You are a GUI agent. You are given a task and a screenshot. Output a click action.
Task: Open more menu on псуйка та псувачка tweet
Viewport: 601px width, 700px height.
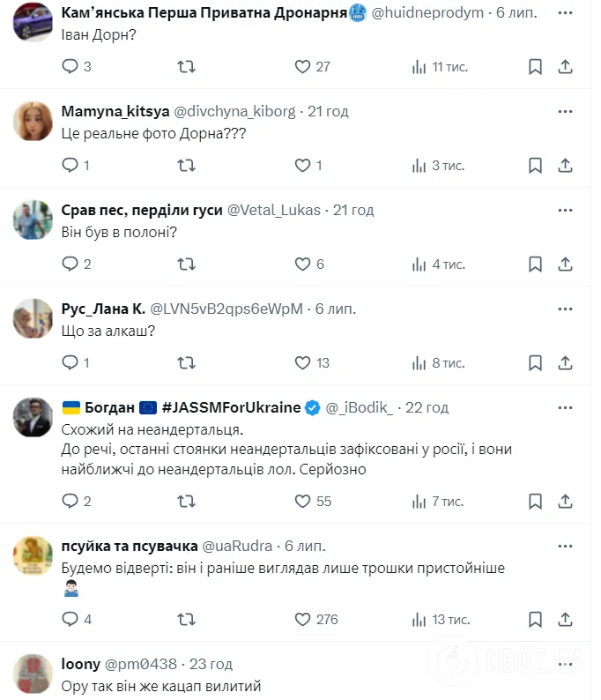[x=565, y=547]
